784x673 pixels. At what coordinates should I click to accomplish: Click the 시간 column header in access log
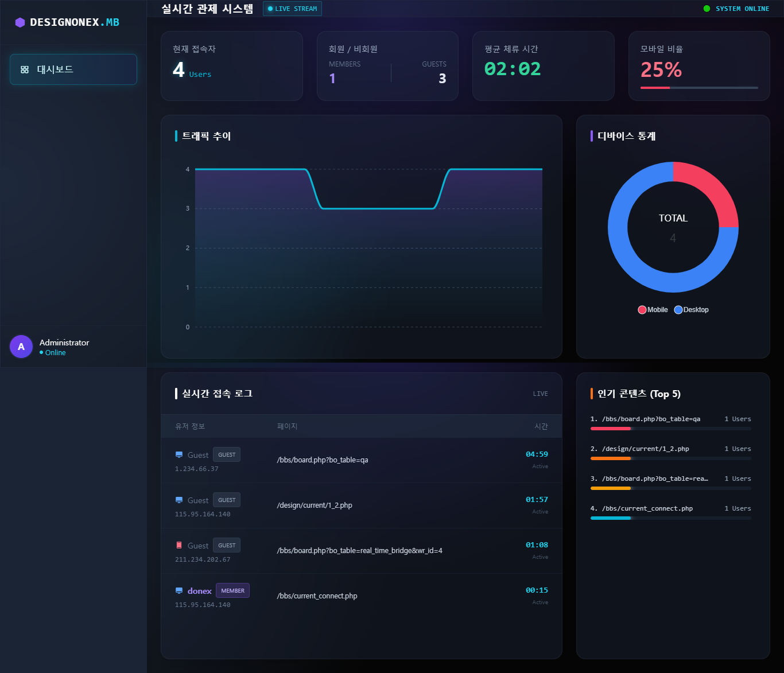541,426
